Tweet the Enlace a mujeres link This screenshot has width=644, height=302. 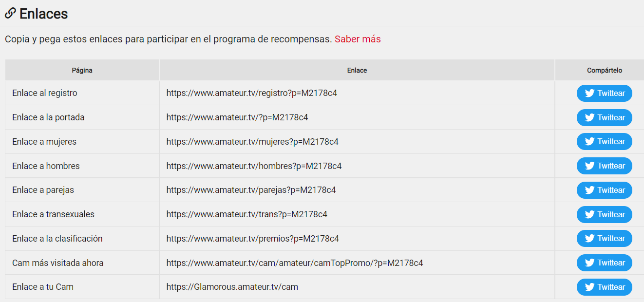point(604,142)
